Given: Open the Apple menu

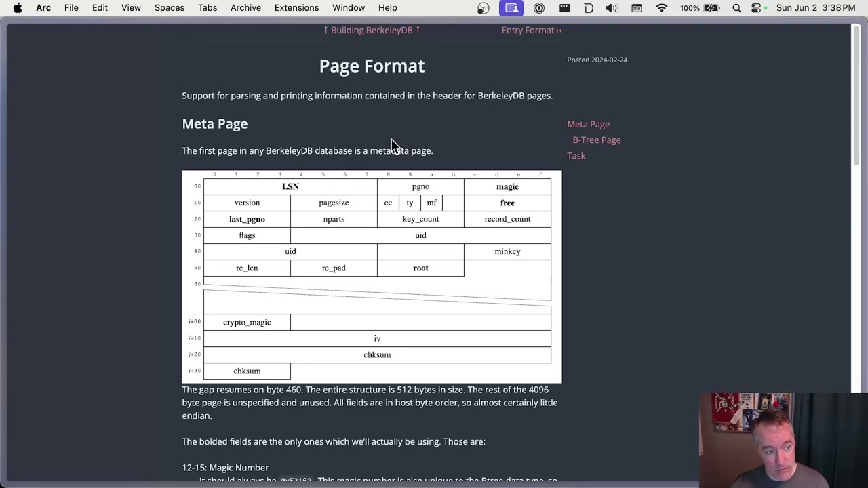Looking at the screenshot, I should pyautogui.click(x=18, y=8).
